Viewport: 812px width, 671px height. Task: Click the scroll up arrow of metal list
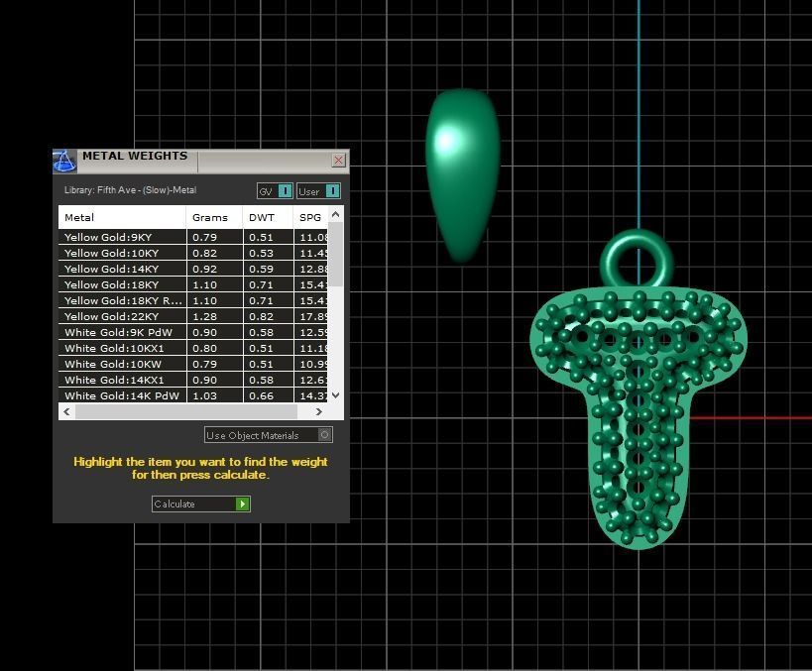[335, 214]
